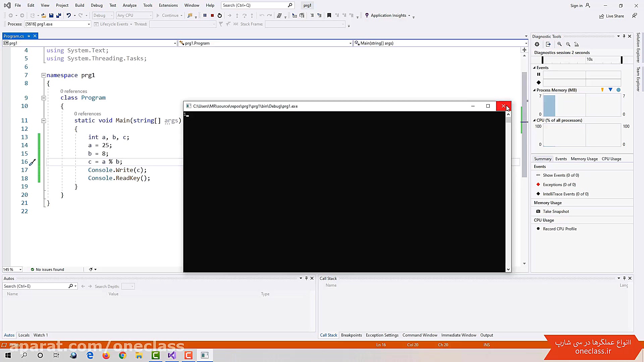644x362 pixels.
Task: Click the screwdriver quick actions icon on line 16
Action: pos(32,163)
